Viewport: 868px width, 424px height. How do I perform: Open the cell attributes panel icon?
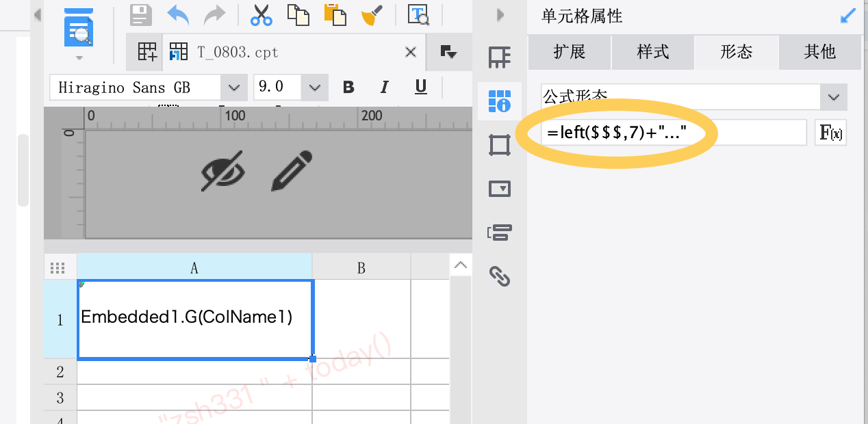(x=500, y=101)
